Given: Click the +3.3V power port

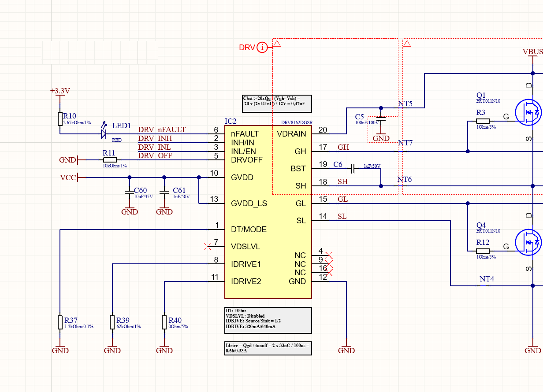Looking at the screenshot, I should click(x=60, y=91).
